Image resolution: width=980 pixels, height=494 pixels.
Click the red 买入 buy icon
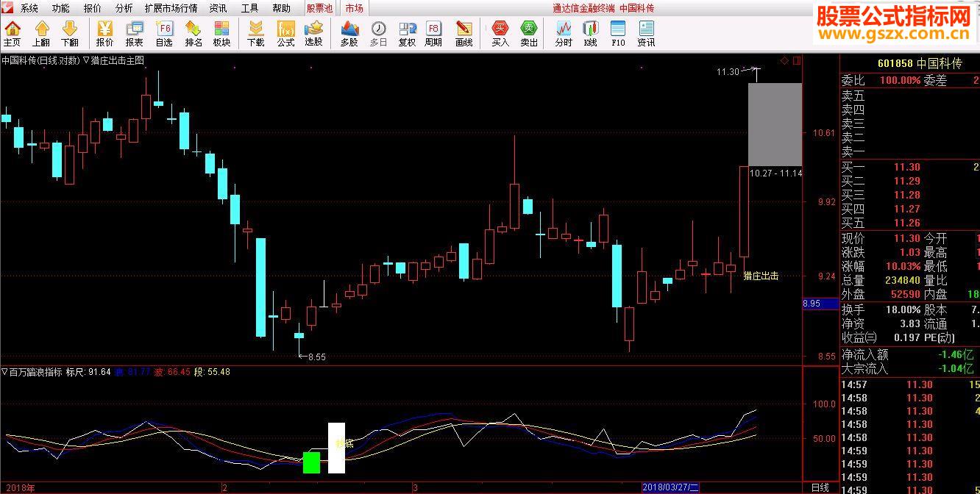[500, 34]
